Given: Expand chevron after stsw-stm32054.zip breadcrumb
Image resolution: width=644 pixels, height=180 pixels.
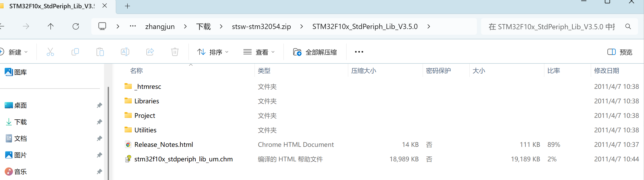Looking at the screenshot, I should [302, 26].
